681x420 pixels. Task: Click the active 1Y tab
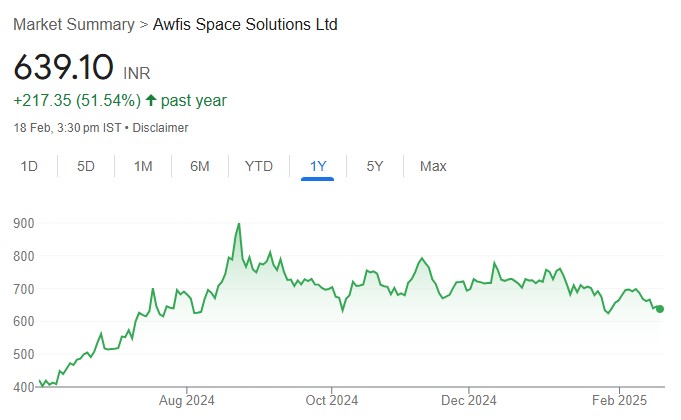317,166
